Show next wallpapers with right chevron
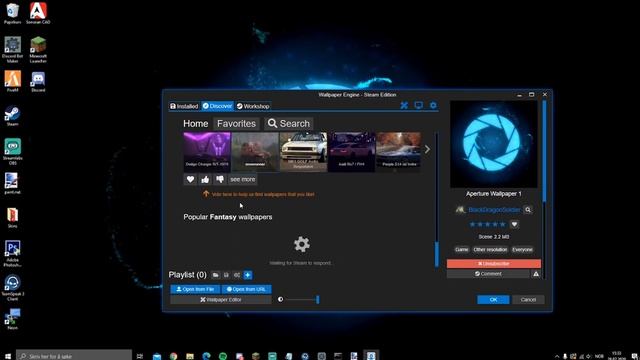 tap(427, 150)
